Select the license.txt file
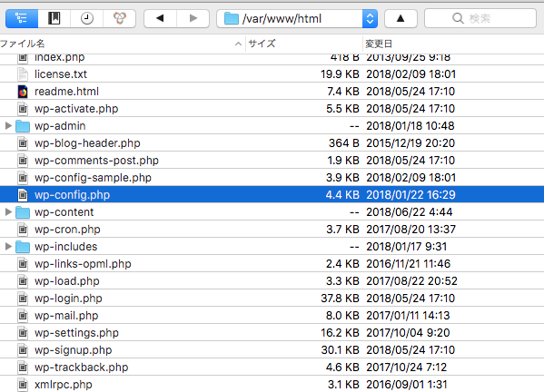The image size is (544, 392). coord(61,74)
